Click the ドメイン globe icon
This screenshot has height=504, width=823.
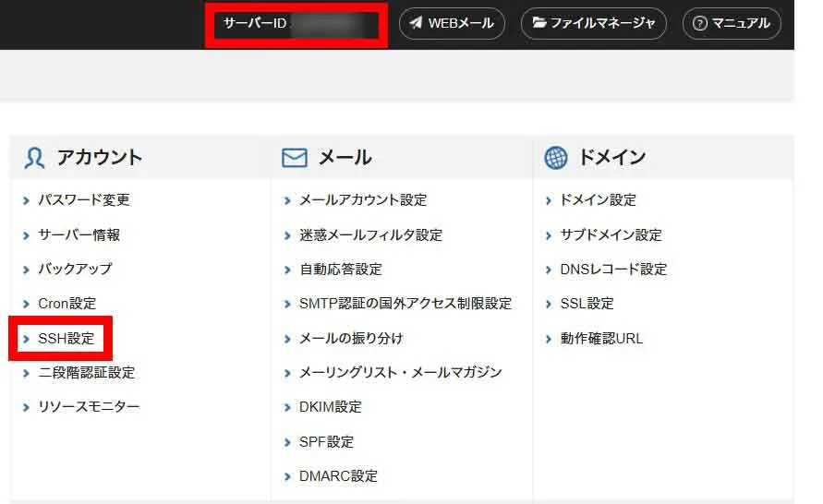pos(556,158)
